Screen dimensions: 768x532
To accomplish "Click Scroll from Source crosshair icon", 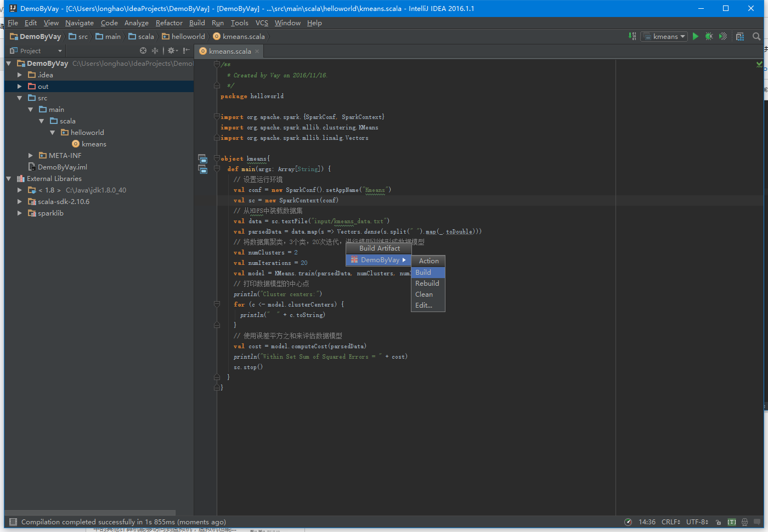I will [143, 50].
